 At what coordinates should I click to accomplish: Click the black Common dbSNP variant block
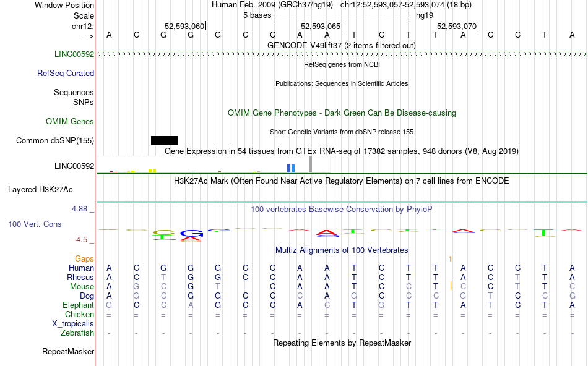point(165,140)
